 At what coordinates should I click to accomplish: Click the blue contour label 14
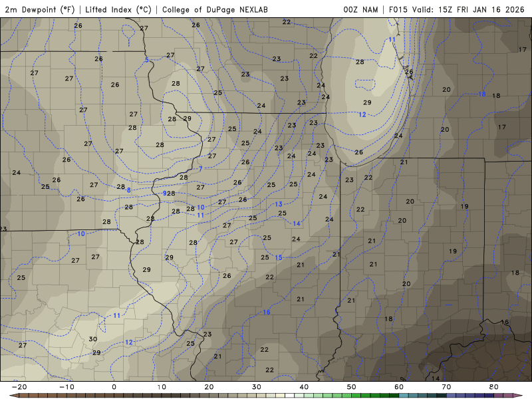coord(297,223)
